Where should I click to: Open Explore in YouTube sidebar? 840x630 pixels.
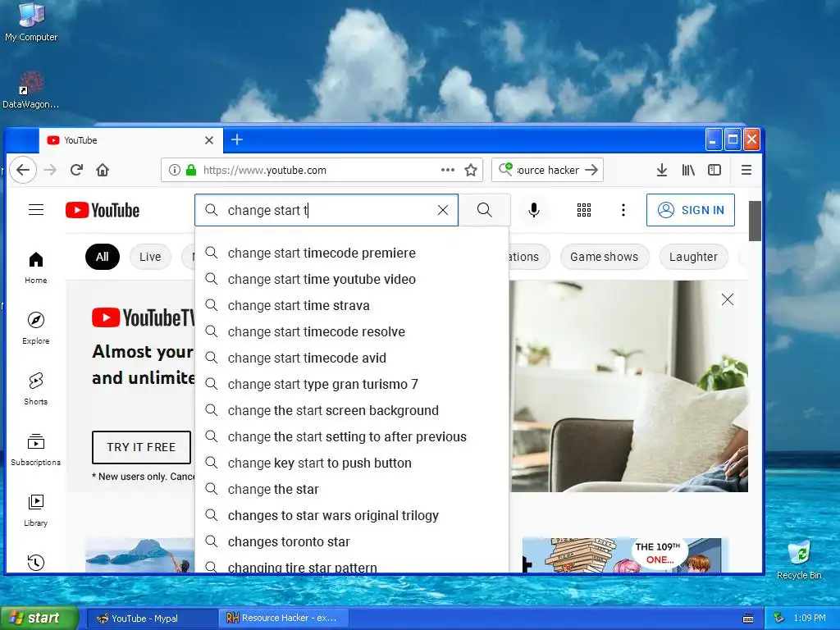36,328
